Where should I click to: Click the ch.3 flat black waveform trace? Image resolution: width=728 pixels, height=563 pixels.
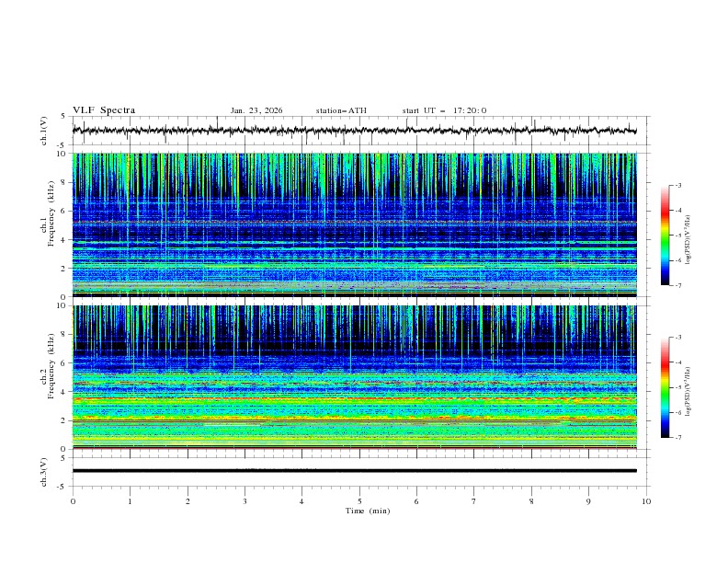pos(358,471)
